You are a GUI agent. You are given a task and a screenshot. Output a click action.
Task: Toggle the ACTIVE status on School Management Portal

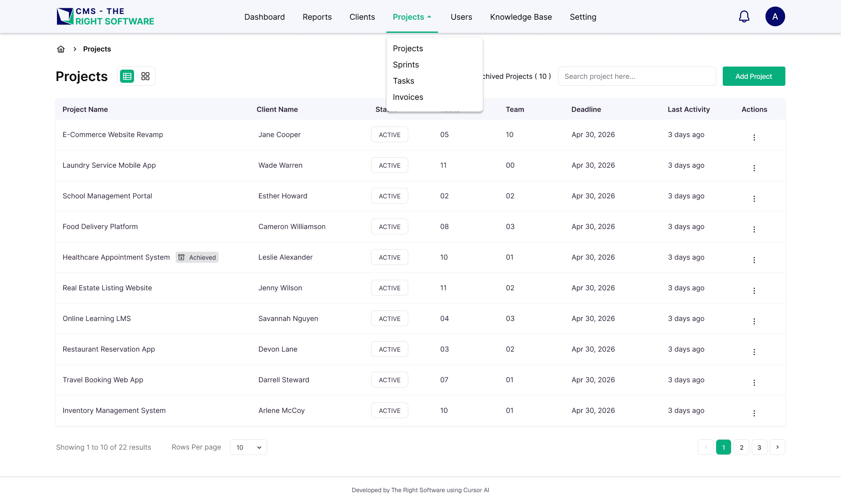(389, 196)
